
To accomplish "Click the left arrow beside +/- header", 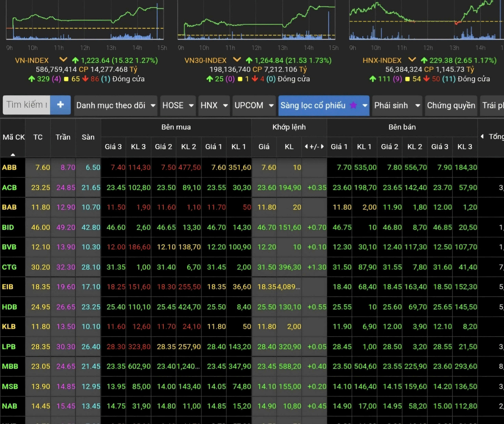I will tap(306, 147).
